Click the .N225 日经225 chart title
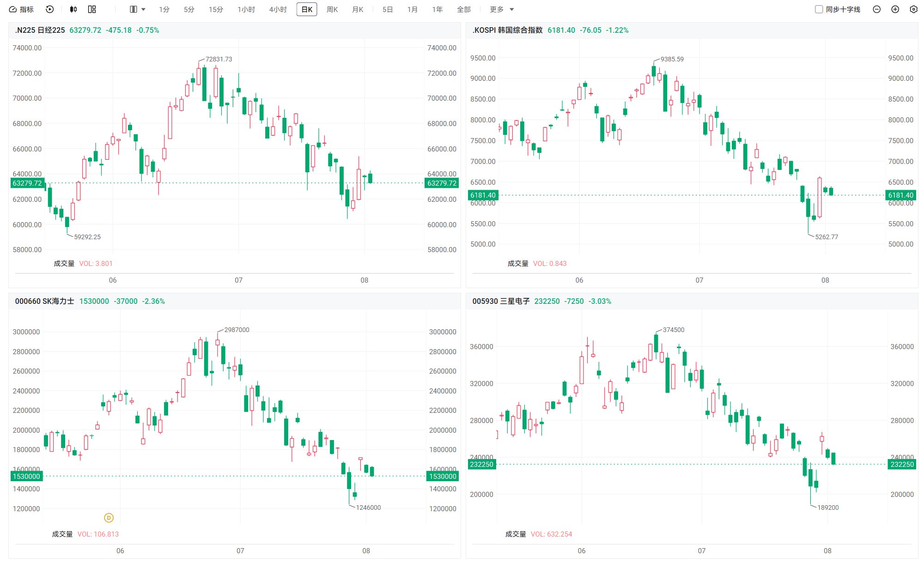The width and height of the screenshot is (924, 568). (40, 30)
